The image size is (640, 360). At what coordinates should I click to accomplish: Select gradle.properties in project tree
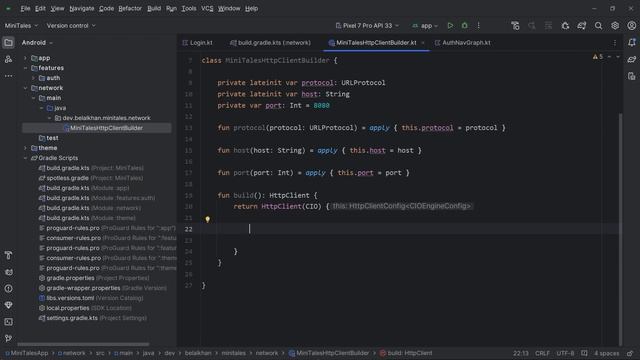pyautogui.click(x=93, y=278)
